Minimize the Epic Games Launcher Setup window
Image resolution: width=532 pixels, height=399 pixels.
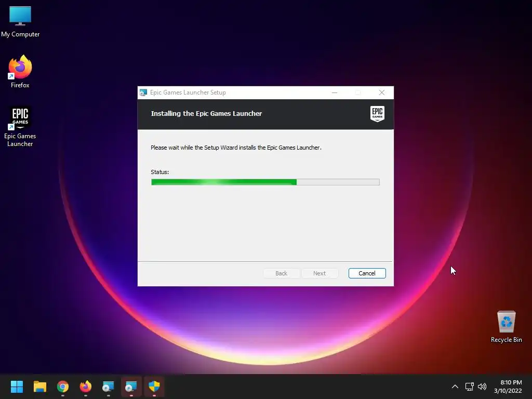point(335,92)
